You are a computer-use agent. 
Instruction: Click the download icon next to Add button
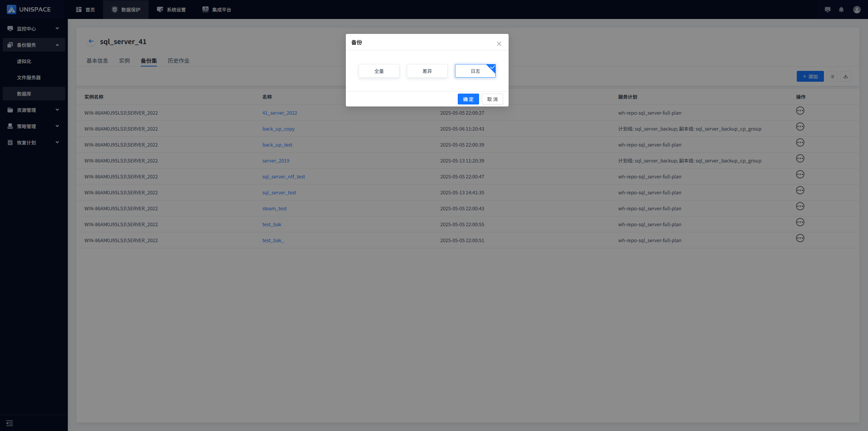(846, 77)
